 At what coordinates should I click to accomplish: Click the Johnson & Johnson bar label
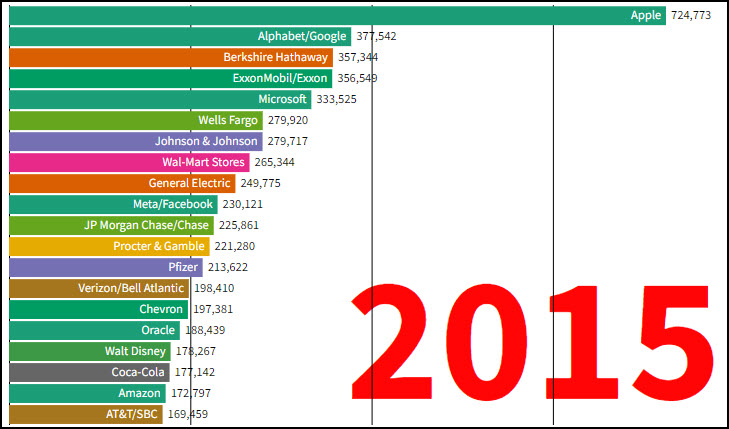click(x=206, y=141)
